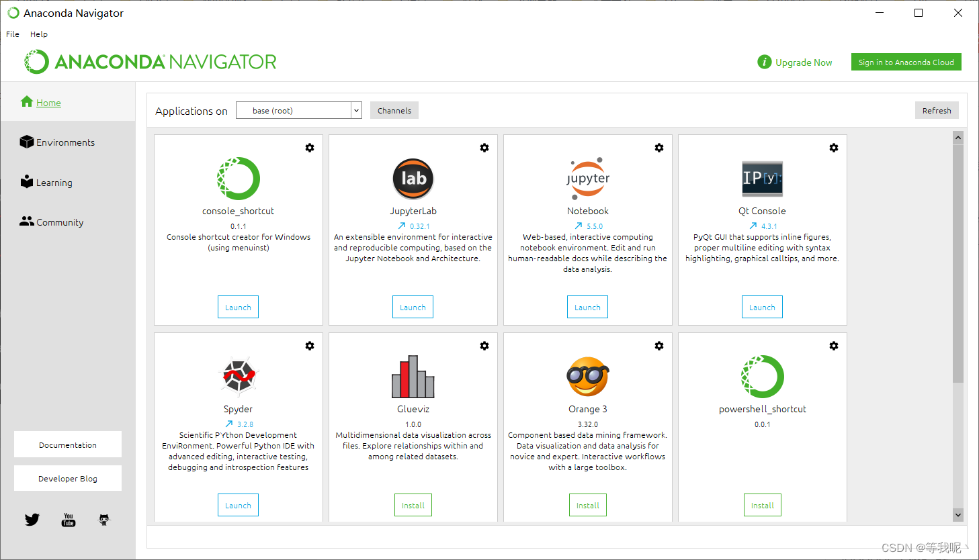Open settings gear on Orange 3 card
979x560 pixels.
tap(659, 346)
